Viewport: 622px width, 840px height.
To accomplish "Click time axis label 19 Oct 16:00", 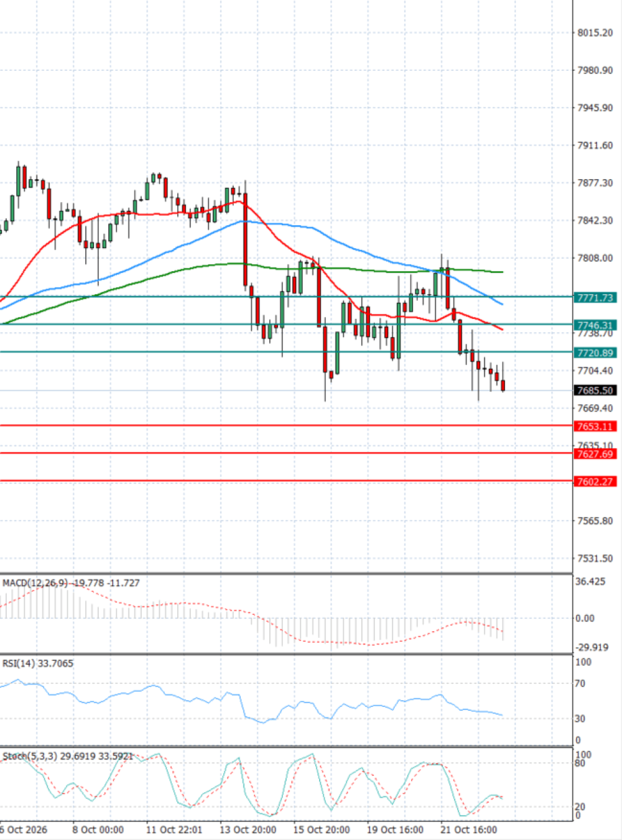I will [x=395, y=829].
